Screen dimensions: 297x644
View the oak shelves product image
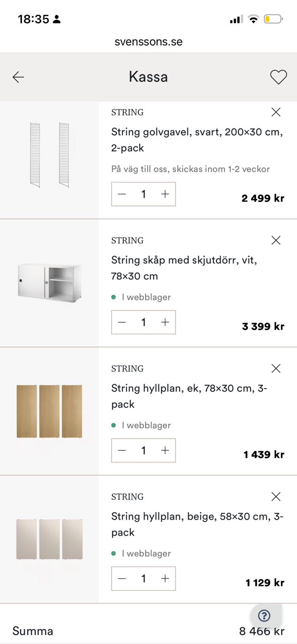pos(49,411)
